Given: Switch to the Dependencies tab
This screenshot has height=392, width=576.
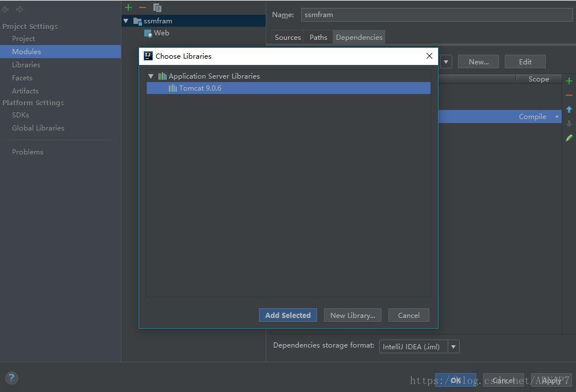Looking at the screenshot, I should [x=359, y=38].
